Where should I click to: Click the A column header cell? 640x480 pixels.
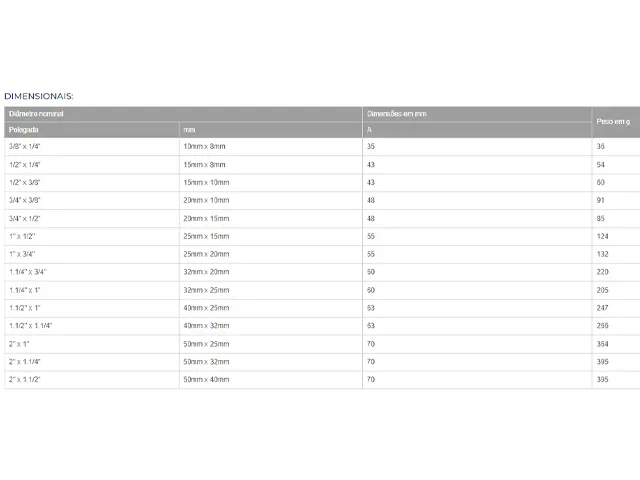(x=477, y=130)
